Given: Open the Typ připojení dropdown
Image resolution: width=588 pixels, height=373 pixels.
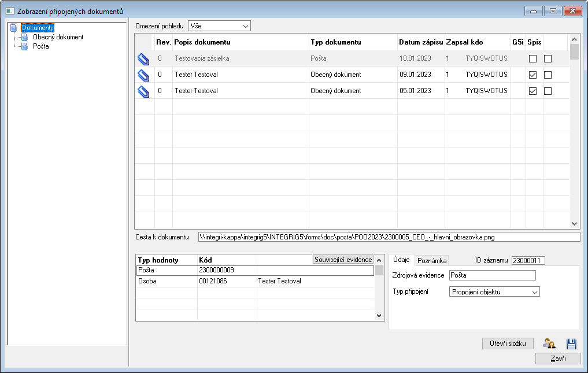Looking at the screenshot, I should click(494, 291).
